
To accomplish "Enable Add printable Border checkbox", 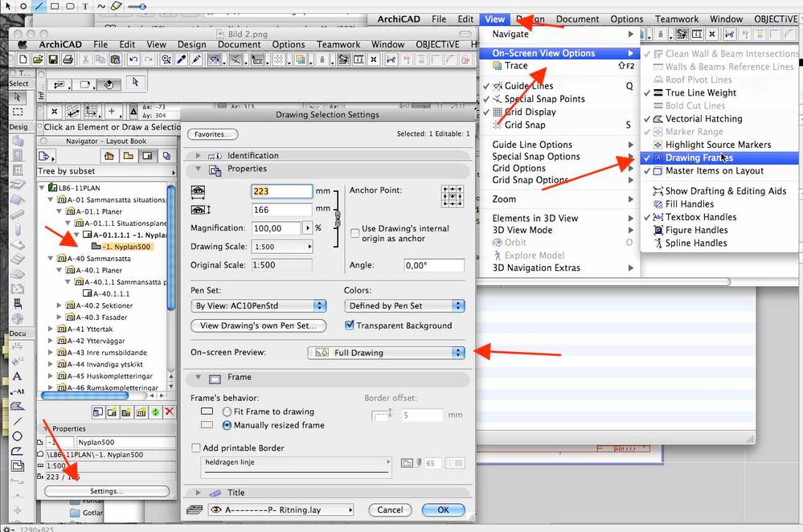I will point(195,448).
